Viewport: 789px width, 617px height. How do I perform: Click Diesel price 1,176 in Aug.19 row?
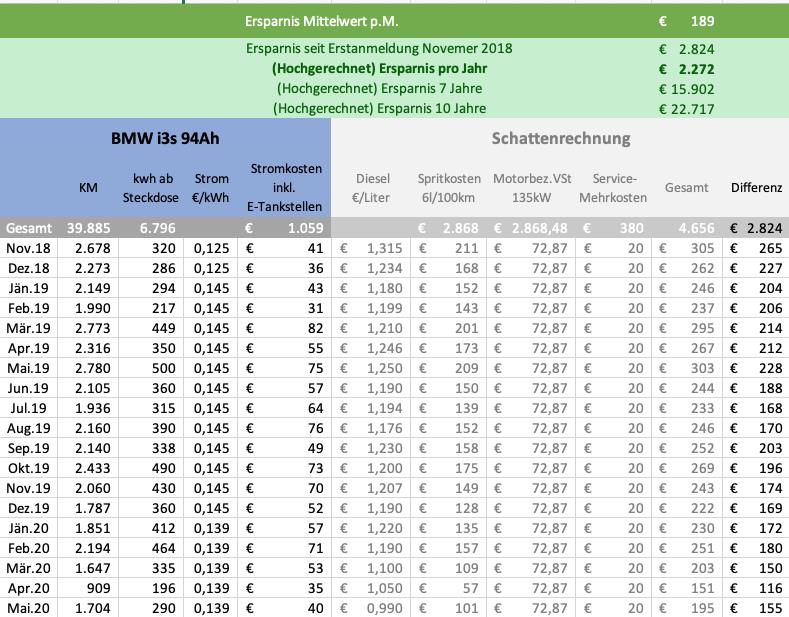pyautogui.click(x=384, y=428)
